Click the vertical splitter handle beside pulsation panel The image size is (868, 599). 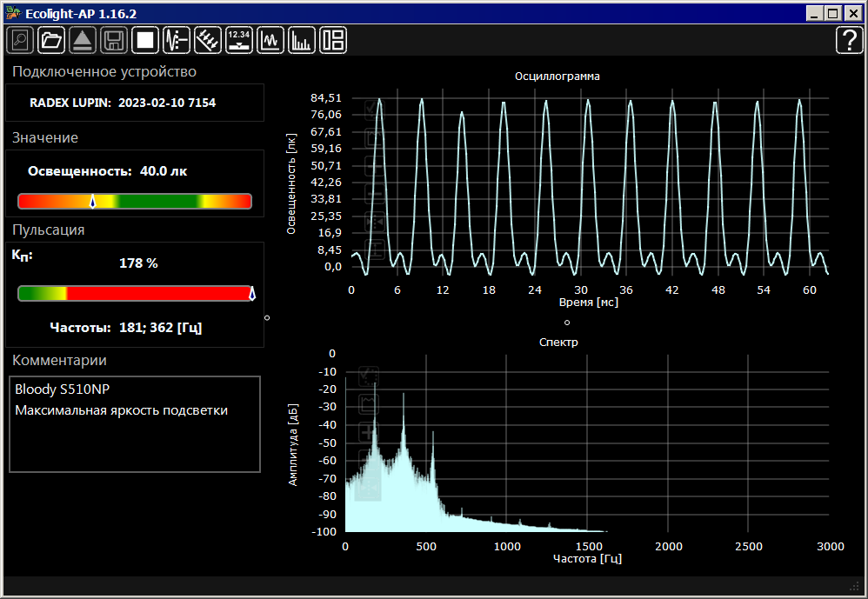tap(267, 318)
